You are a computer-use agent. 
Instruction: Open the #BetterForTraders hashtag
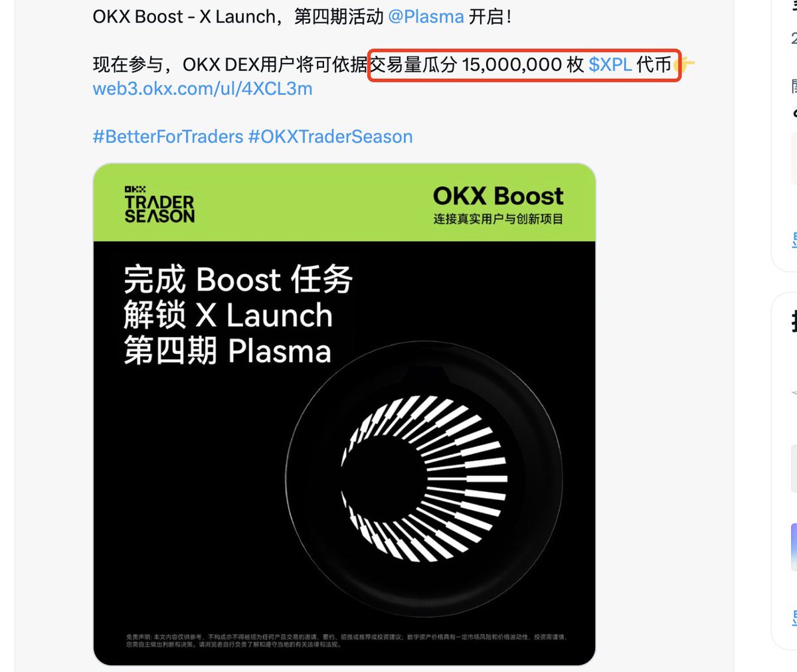168,137
